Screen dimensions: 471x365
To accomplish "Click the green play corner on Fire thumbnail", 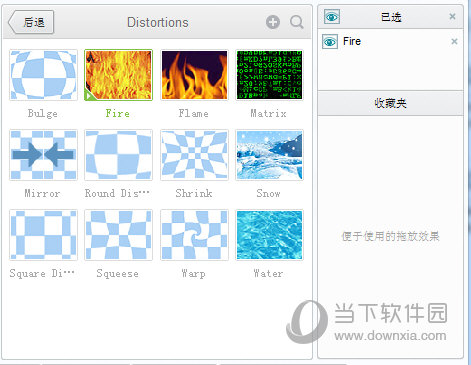I will (x=89, y=96).
